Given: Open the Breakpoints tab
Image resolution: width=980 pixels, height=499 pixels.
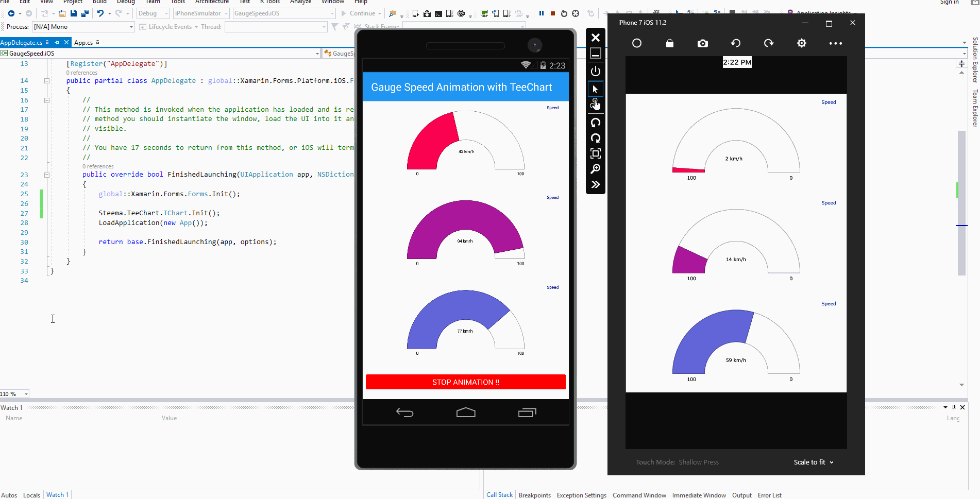Looking at the screenshot, I should tap(535, 495).
